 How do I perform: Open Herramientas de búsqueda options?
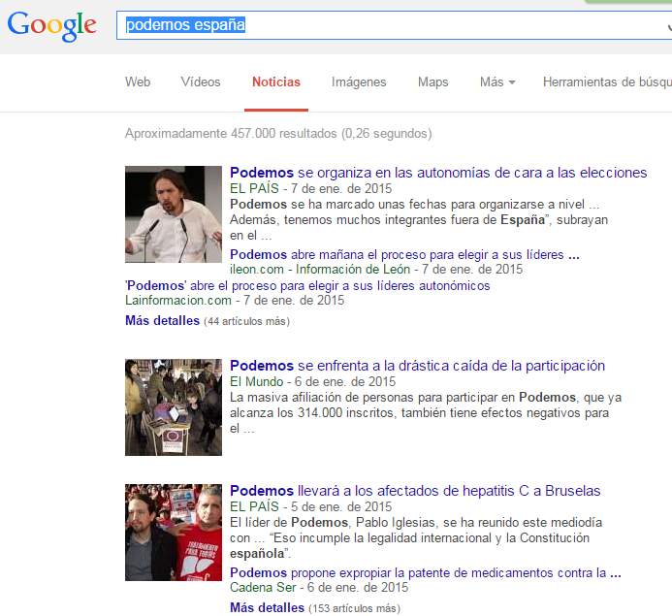tap(607, 81)
